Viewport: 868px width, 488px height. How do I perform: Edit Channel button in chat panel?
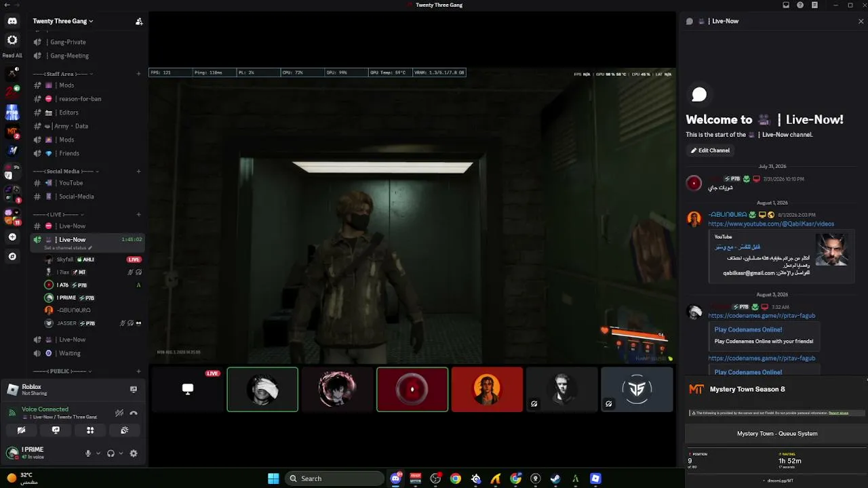pos(710,150)
